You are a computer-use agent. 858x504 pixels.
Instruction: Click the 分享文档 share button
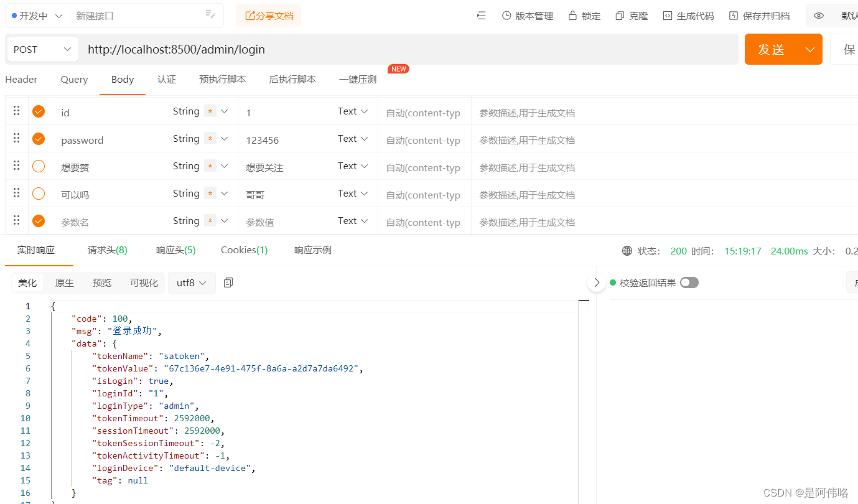pyautogui.click(x=268, y=15)
